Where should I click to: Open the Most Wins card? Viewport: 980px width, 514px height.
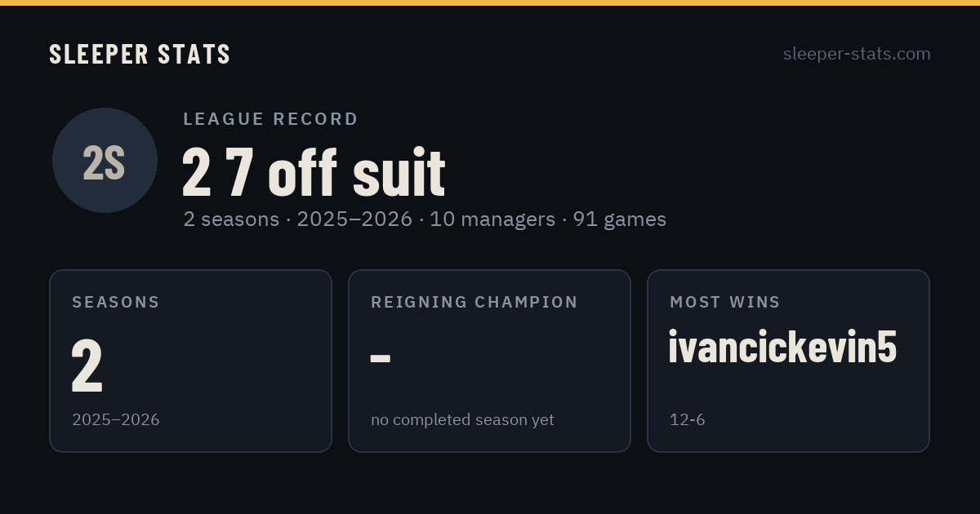[x=788, y=361]
